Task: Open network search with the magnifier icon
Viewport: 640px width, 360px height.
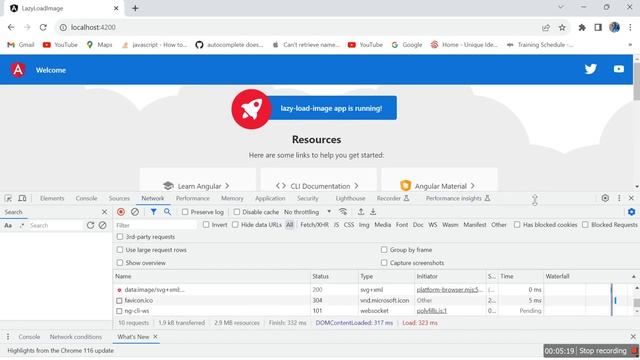Action: click(x=167, y=212)
